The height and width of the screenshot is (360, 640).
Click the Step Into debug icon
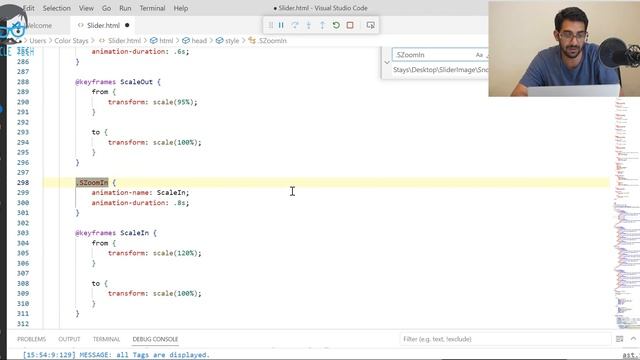tap(309, 25)
